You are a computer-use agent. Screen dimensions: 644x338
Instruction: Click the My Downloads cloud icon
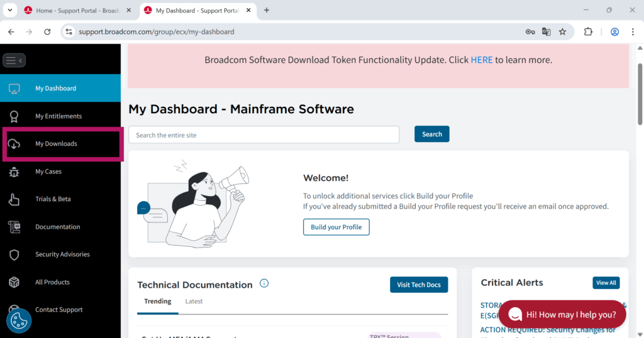14,144
